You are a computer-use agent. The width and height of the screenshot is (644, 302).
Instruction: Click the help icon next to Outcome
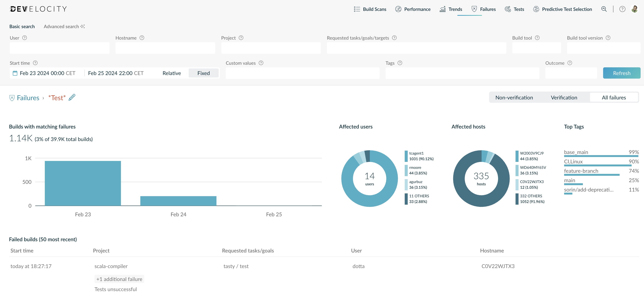tap(570, 63)
